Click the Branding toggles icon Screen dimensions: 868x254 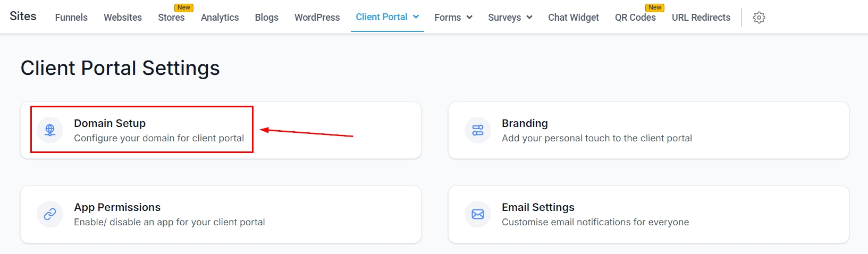pyautogui.click(x=478, y=130)
